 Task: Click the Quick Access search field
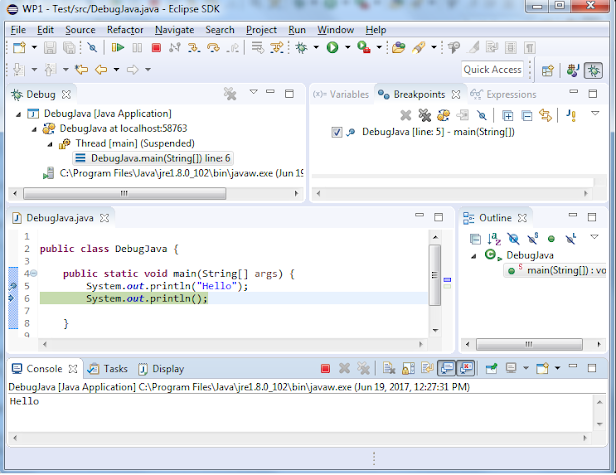coord(492,70)
